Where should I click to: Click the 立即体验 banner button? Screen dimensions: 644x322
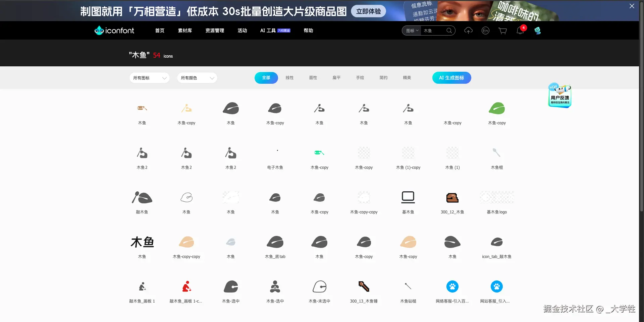tap(368, 11)
